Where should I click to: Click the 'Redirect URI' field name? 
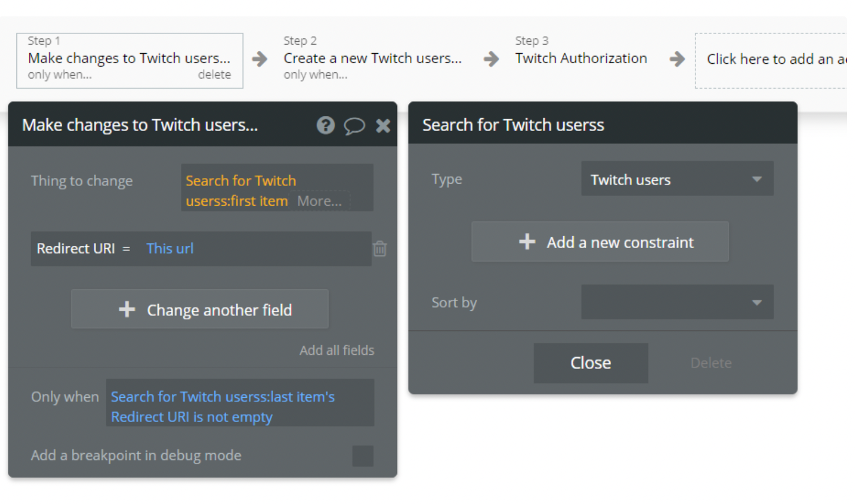pos(76,249)
